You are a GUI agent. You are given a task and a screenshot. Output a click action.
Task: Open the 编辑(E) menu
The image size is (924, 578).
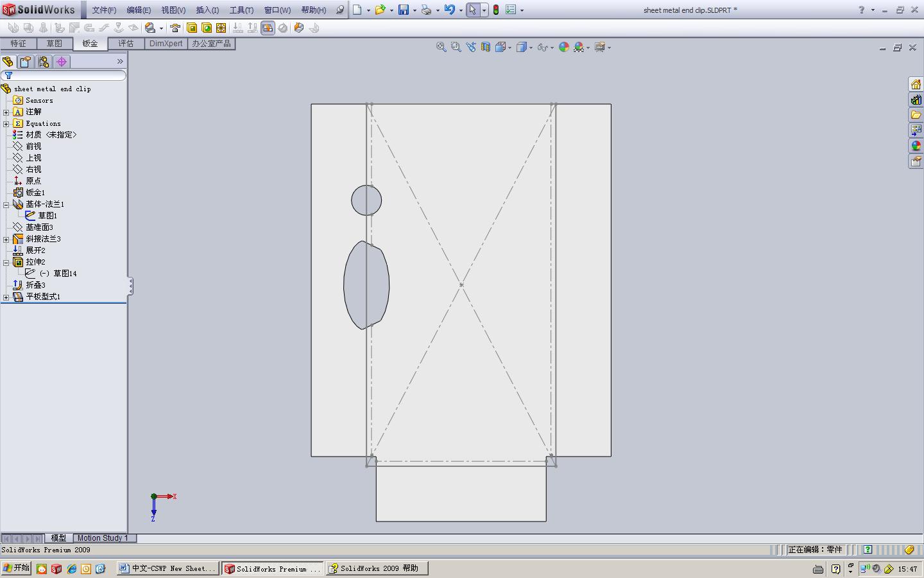point(139,10)
